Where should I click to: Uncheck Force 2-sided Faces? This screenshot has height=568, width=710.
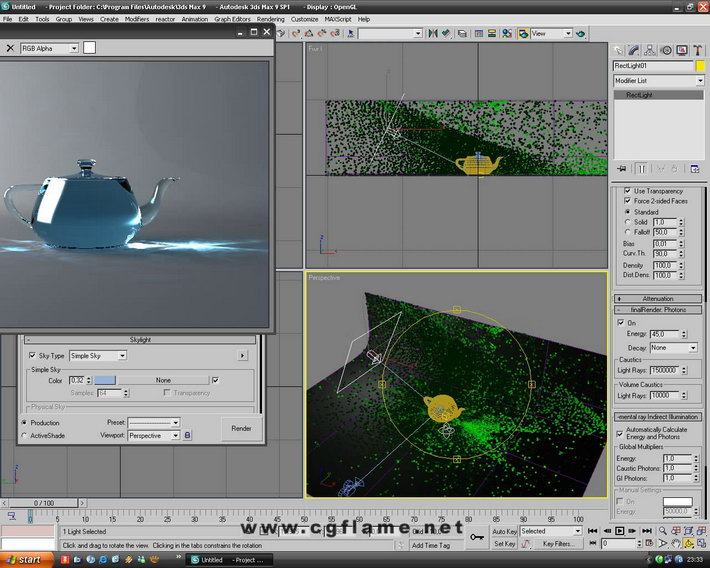pos(627,201)
